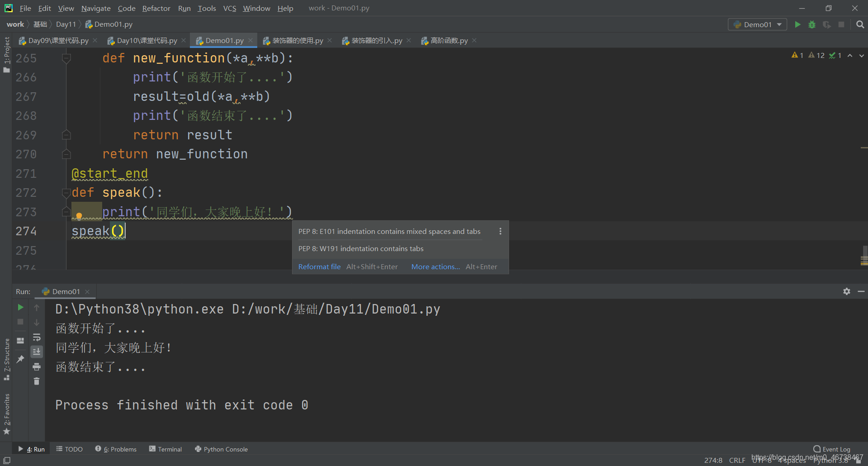Click work in the breadcrumb path
The width and height of the screenshot is (868, 466).
(x=15, y=24)
